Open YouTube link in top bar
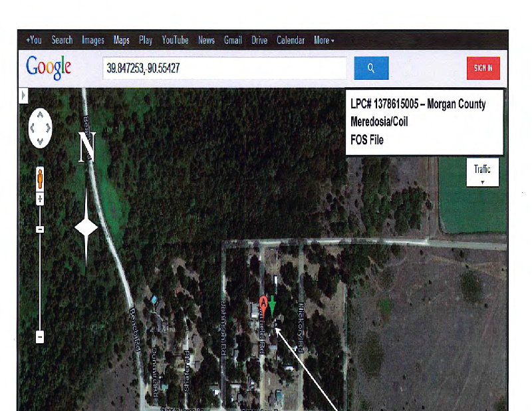 click(x=175, y=40)
